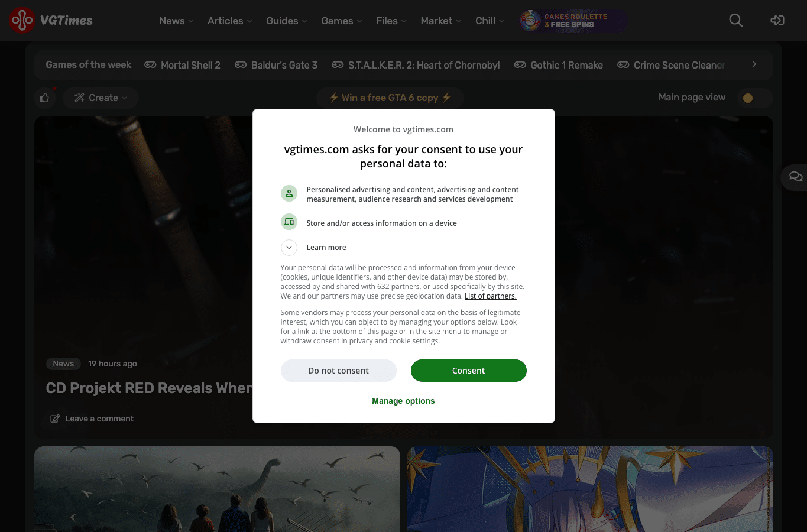Click the gamepad icon beside Crime Scene Cleaner
This screenshot has height=532, width=807.
pos(623,65)
